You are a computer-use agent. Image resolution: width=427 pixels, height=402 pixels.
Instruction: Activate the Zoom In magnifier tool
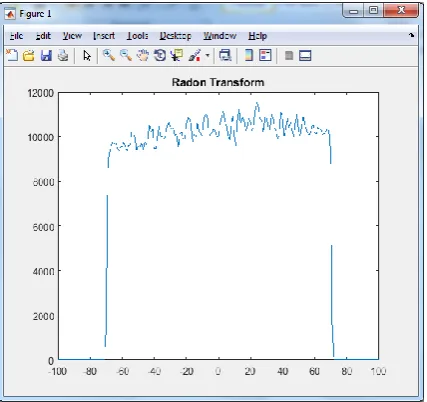point(109,55)
